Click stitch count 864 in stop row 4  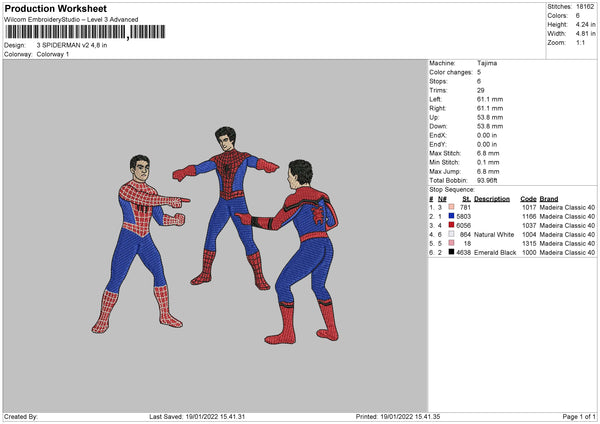465,235
